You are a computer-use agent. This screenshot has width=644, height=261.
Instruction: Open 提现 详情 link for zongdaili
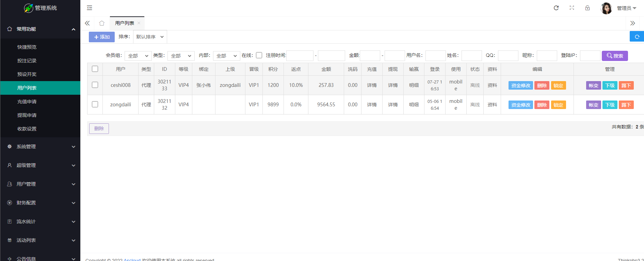point(393,105)
